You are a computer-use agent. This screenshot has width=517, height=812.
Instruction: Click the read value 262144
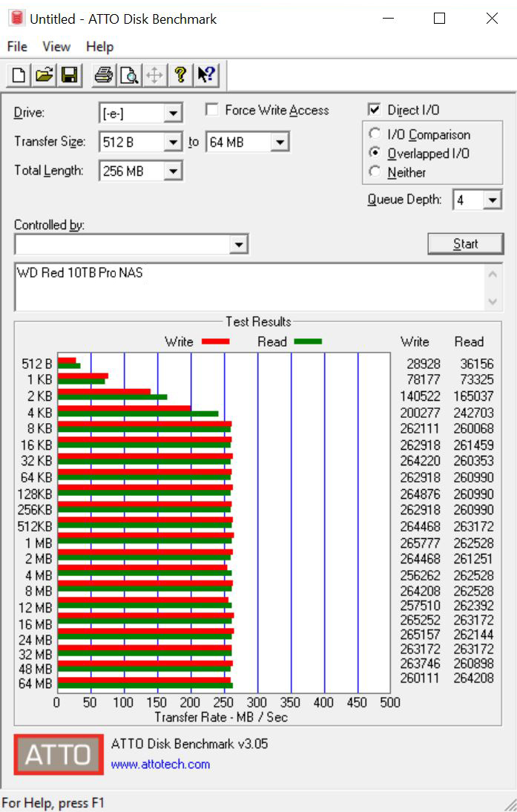[x=473, y=635]
